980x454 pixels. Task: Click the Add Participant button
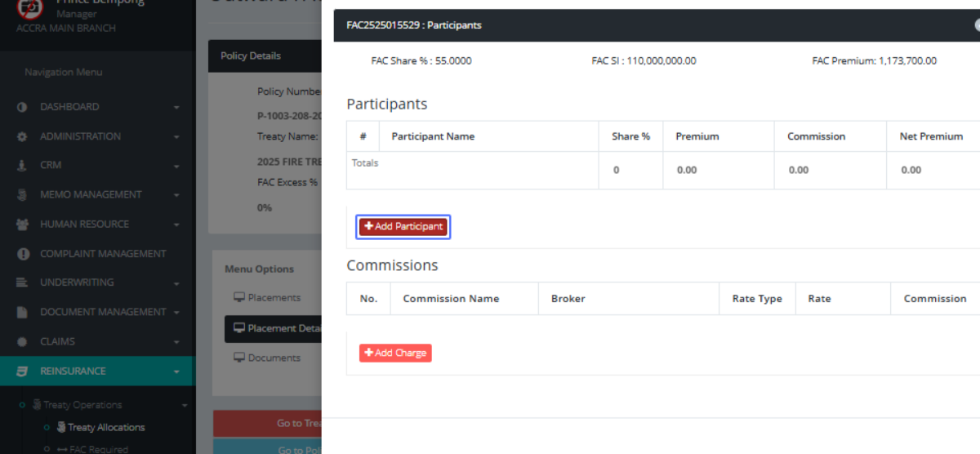point(403,226)
